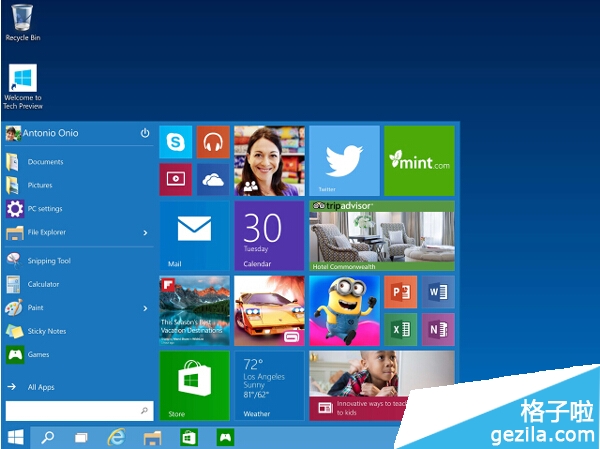Launch Calculator from the Start menu
Image resolution: width=600 pixels, height=449 pixels.
[79, 284]
